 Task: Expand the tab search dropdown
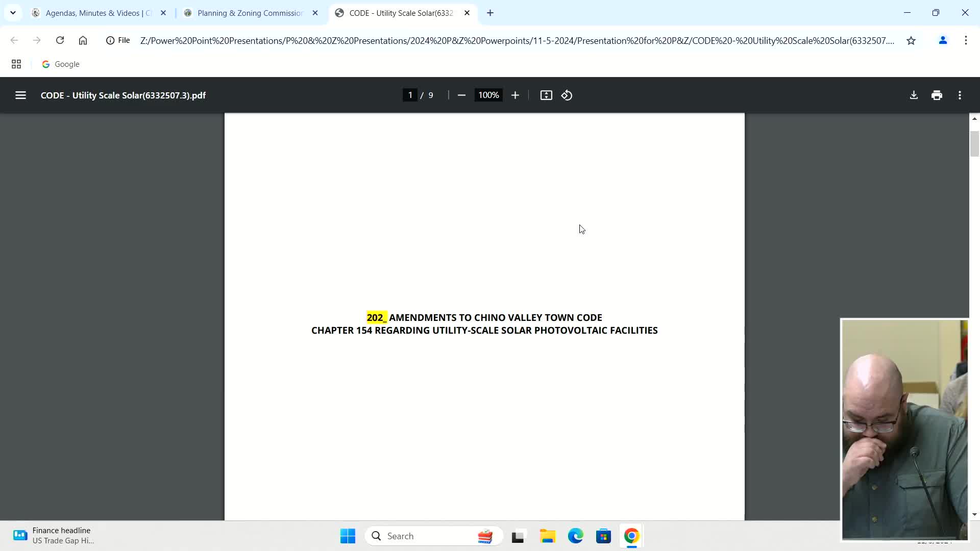tap(13, 13)
